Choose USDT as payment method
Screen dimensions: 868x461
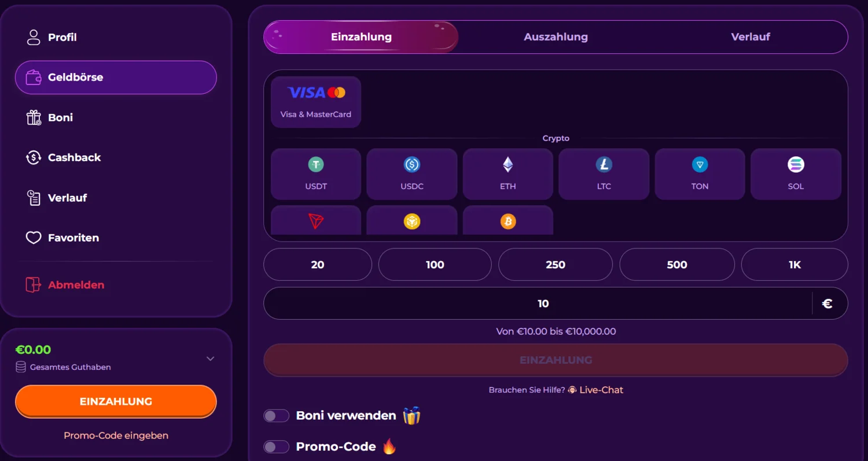[x=316, y=173]
